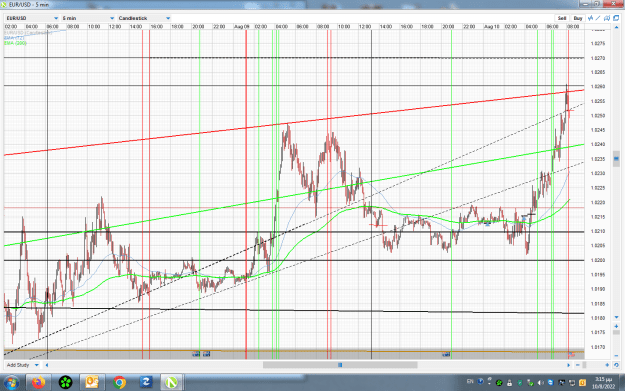The image size is (625, 391).
Task: Open Outlook from the taskbar
Action: click(x=92, y=383)
